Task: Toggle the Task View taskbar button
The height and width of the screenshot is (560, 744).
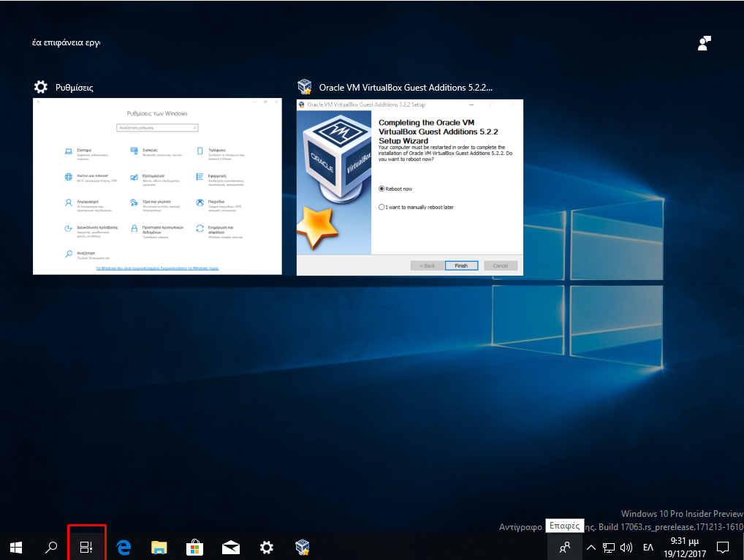Action: tap(86, 547)
